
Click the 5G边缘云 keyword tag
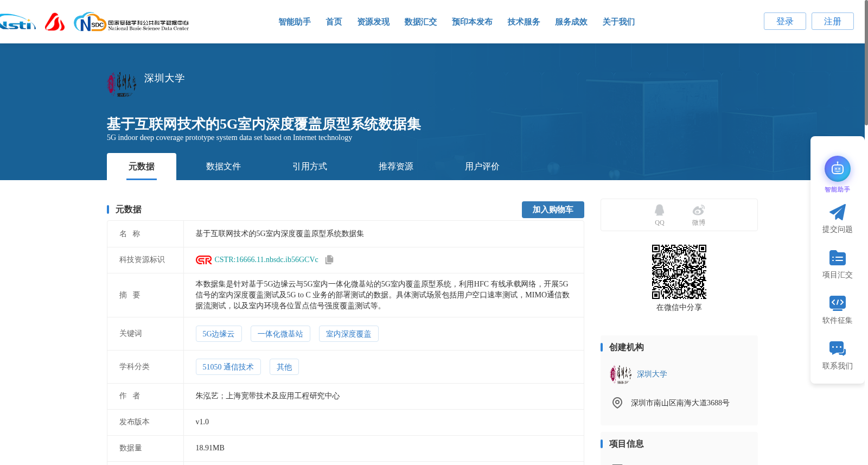[x=219, y=334]
